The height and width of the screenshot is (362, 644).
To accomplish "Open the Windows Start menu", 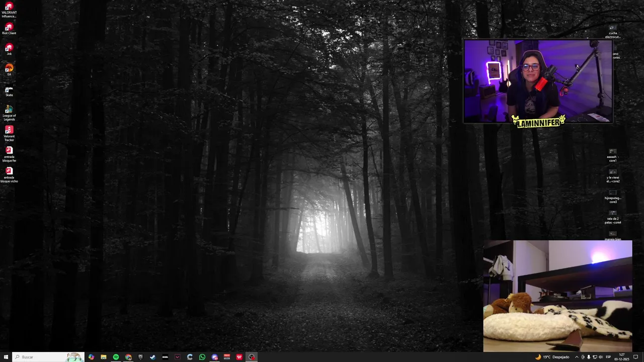I will (x=6, y=357).
